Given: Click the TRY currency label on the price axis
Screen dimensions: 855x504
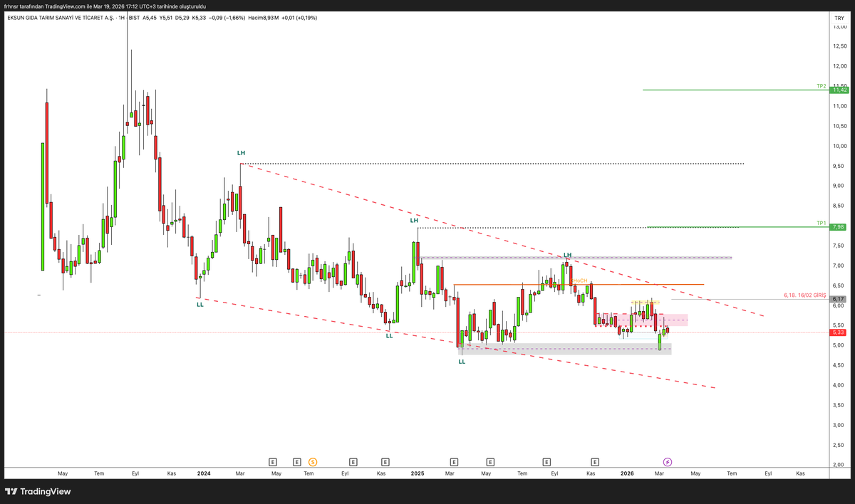Looking at the screenshot, I should [x=839, y=17].
